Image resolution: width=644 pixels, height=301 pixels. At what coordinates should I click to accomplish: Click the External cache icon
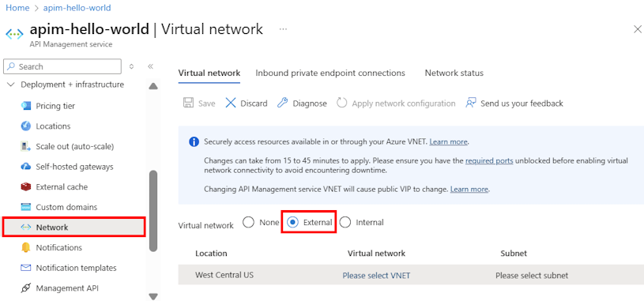point(26,187)
